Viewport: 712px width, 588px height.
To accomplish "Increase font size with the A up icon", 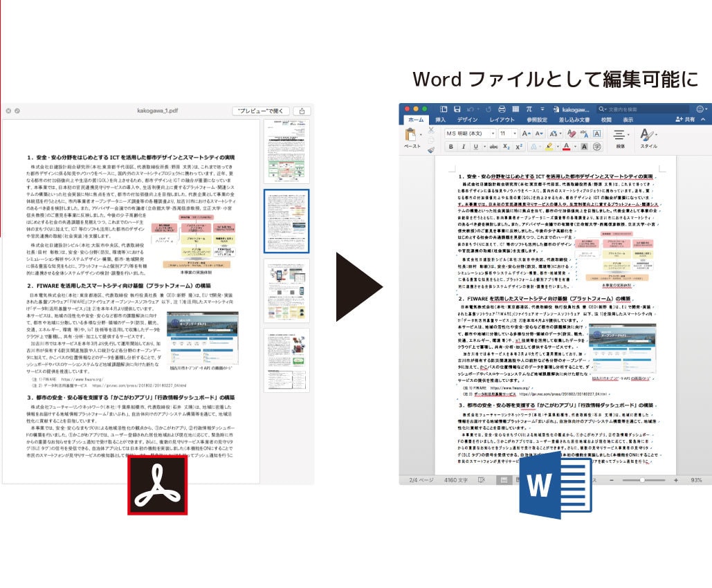I will pos(527,134).
